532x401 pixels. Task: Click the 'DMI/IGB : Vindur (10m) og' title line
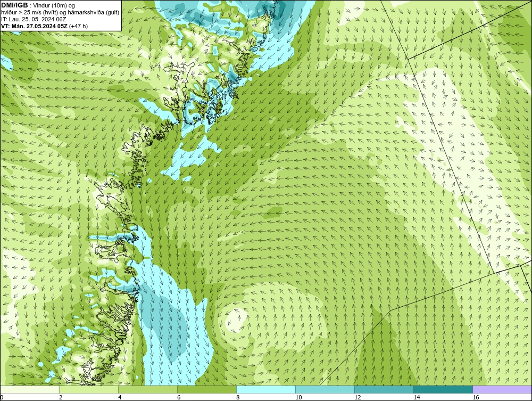tap(38, 5)
